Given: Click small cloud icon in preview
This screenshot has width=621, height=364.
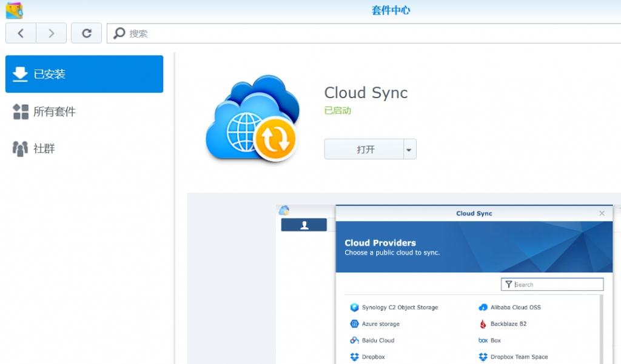Looking at the screenshot, I should pos(284,210).
